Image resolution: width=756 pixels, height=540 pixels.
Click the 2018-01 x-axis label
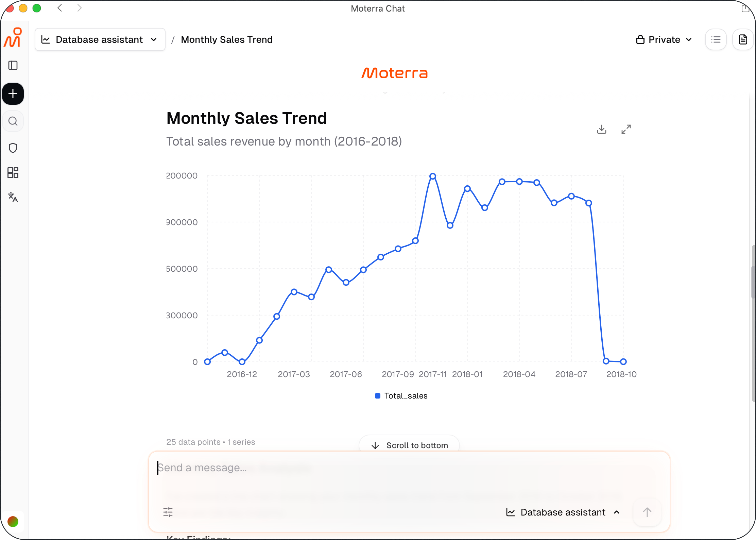467,374
